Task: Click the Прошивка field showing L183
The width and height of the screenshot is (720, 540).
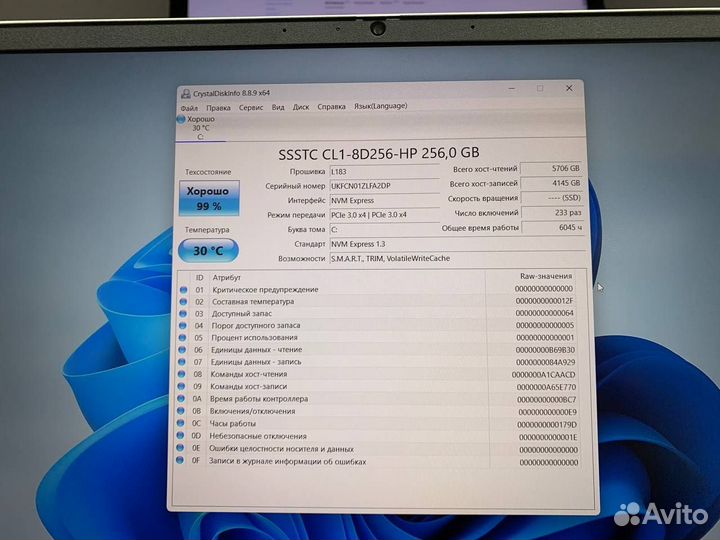Action: 384,171
